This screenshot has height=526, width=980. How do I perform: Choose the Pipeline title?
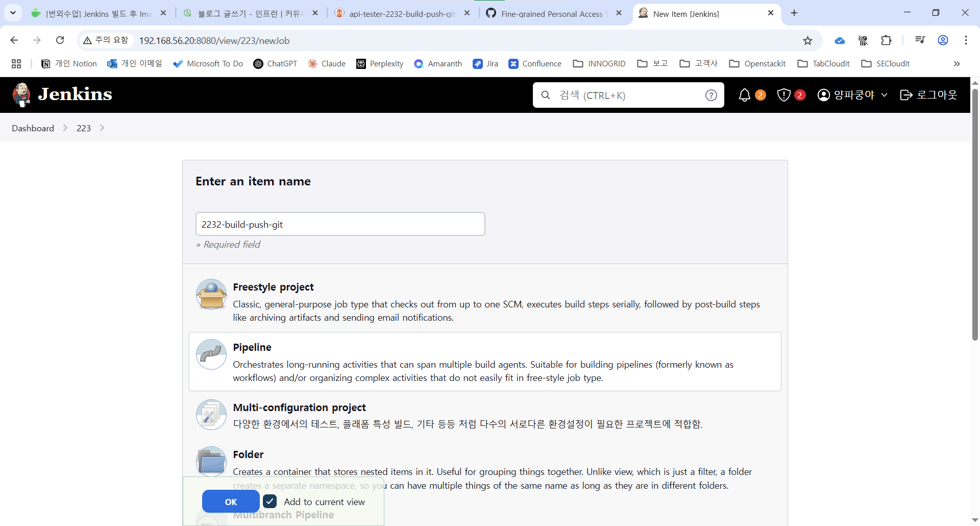point(252,347)
